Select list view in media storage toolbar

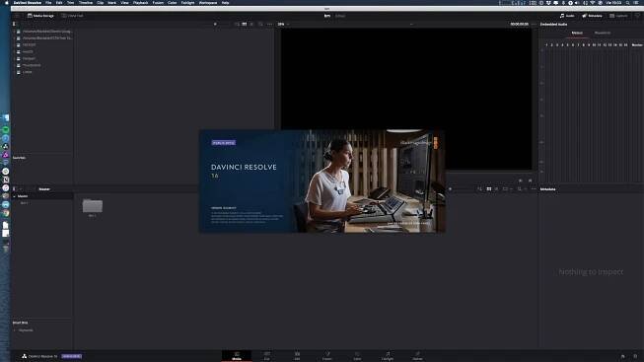tap(251, 25)
